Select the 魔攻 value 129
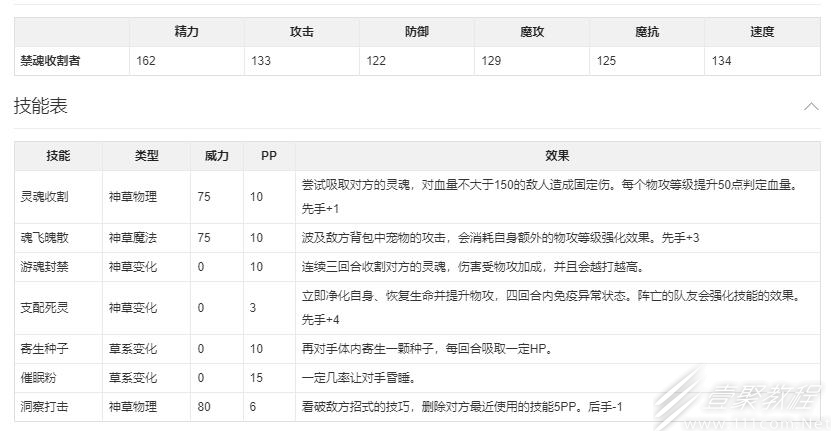The height and width of the screenshot is (436, 836). (491, 61)
